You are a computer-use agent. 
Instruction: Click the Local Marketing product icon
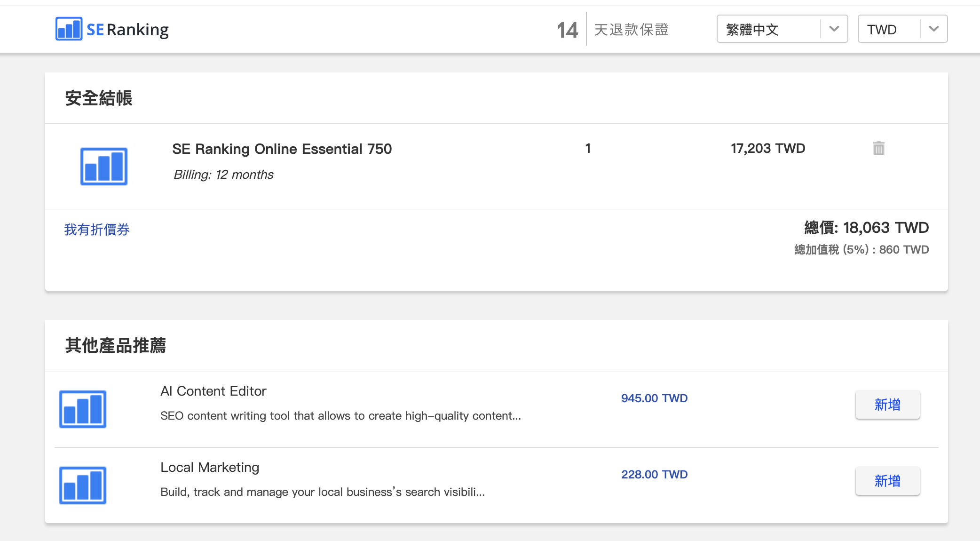(83, 485)
